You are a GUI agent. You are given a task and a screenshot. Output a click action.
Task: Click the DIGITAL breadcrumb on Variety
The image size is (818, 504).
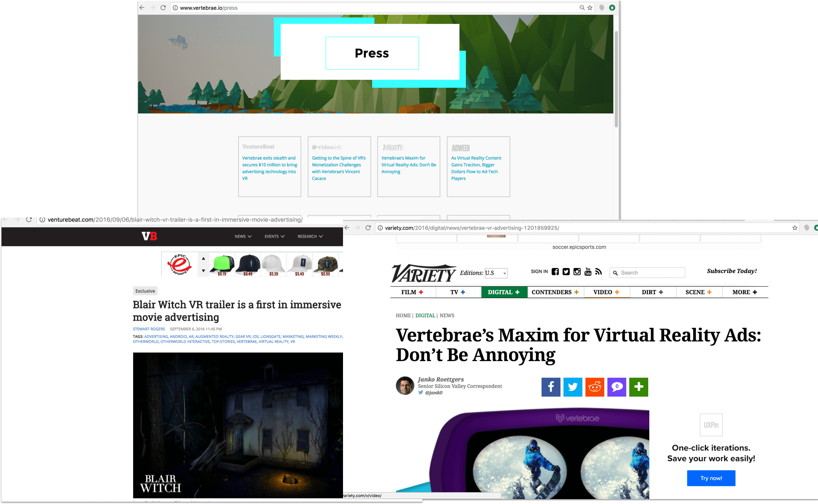coord(425,315)
